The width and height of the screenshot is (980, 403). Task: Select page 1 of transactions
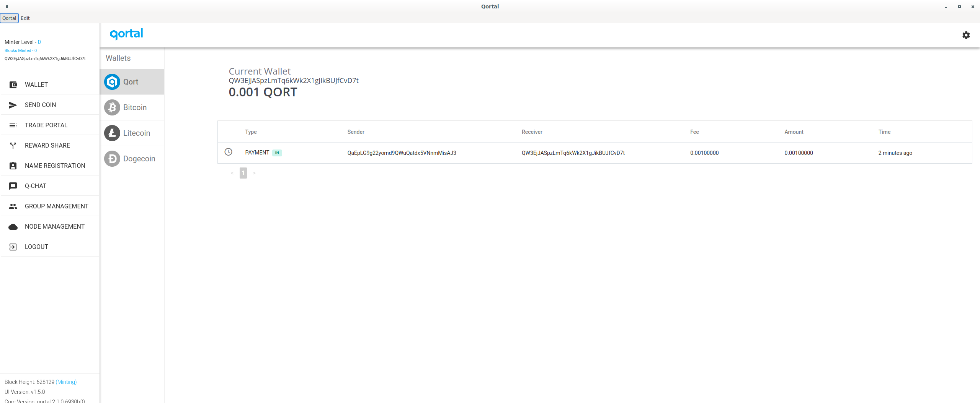coord(243,173)
